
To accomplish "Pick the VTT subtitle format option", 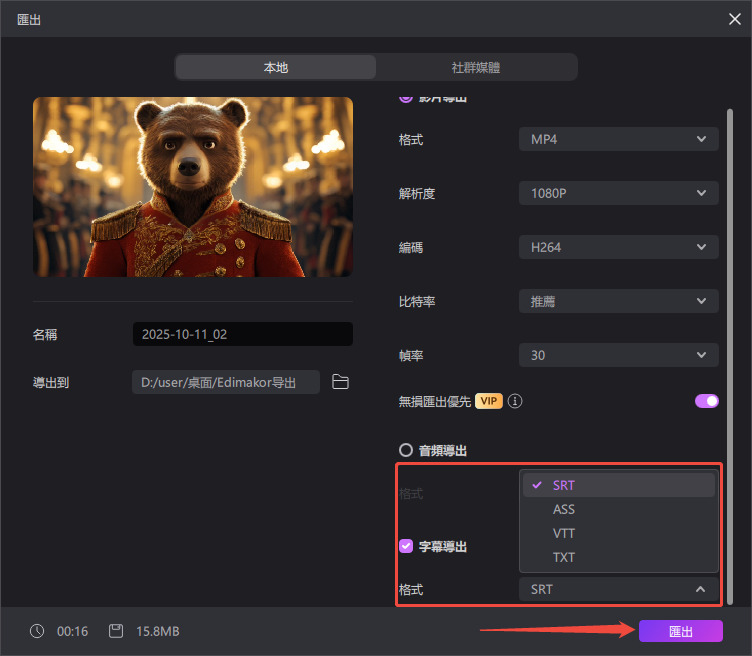I will coord(564,533).
